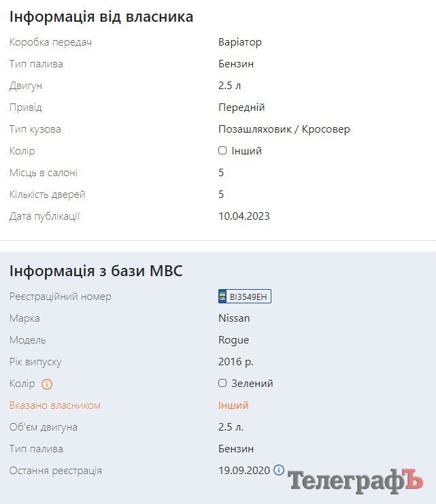The width and height of the screenshot is (436, 504).
Task: Click the UA flag icon on license plate
Action: pos(222,297)
